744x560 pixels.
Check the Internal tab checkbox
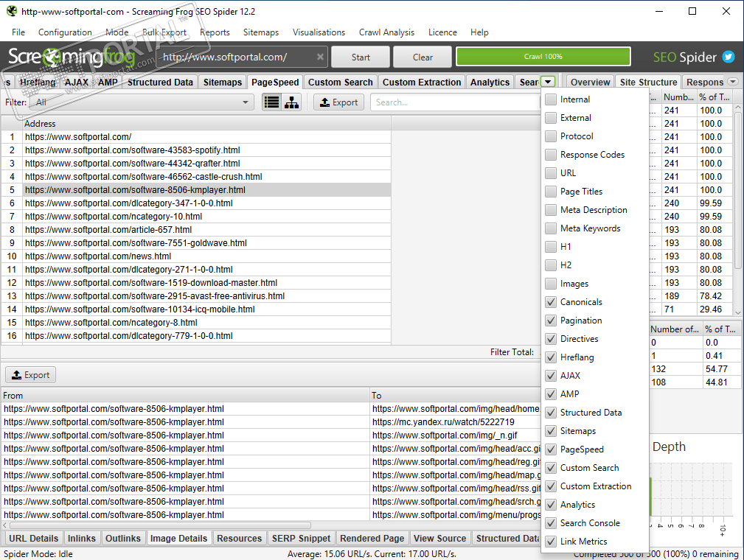click(x=550, y=99)
